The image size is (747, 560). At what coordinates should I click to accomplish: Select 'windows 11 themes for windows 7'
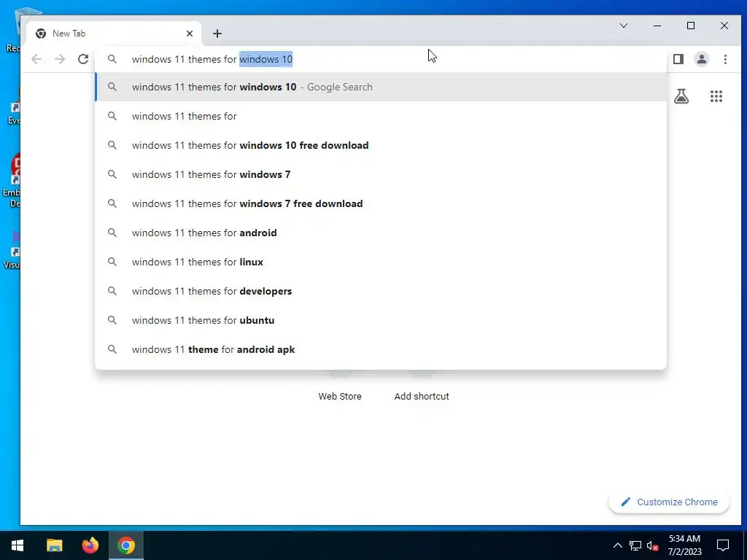click(381, 174)
